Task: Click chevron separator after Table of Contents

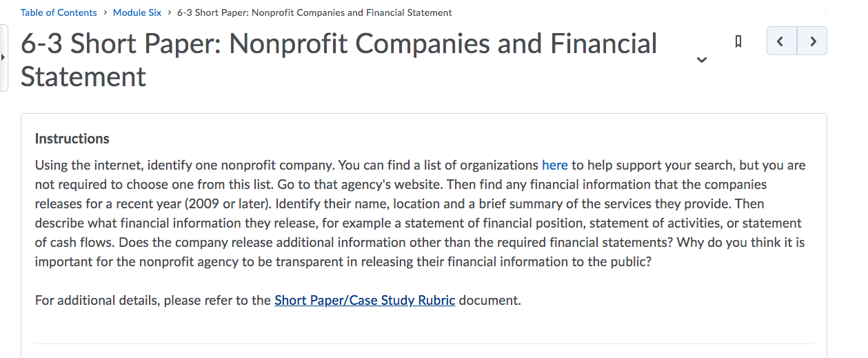Action: [x=105, y=12]
